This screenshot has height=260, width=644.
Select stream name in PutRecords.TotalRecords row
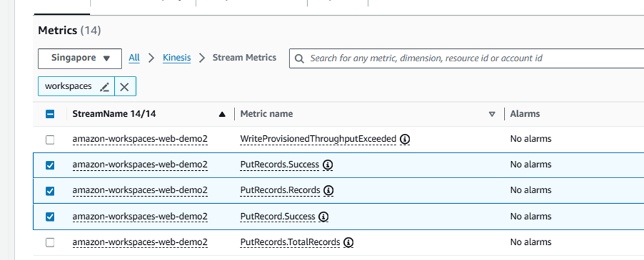139,242
